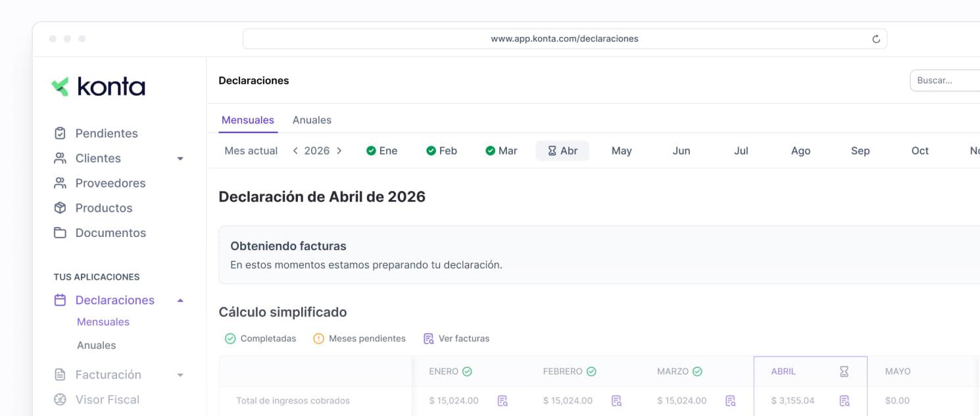This screenshot has width=980, height=416.
Task: Click the Meses pendientes legend label
Action: [367, 339]
